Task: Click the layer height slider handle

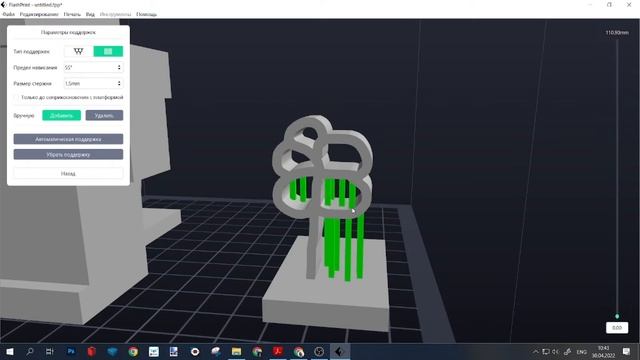Action: tap(617, 316)
